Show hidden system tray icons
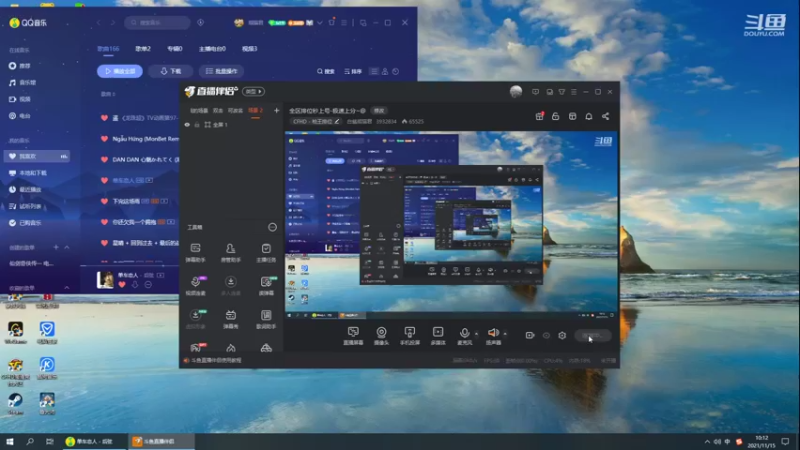 (x=707, y=441)
